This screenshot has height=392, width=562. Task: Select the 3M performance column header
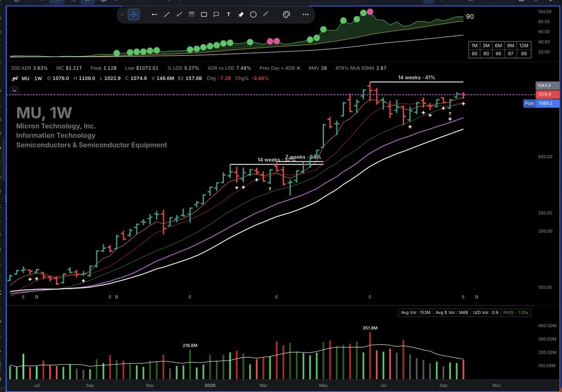pos(486,46)
